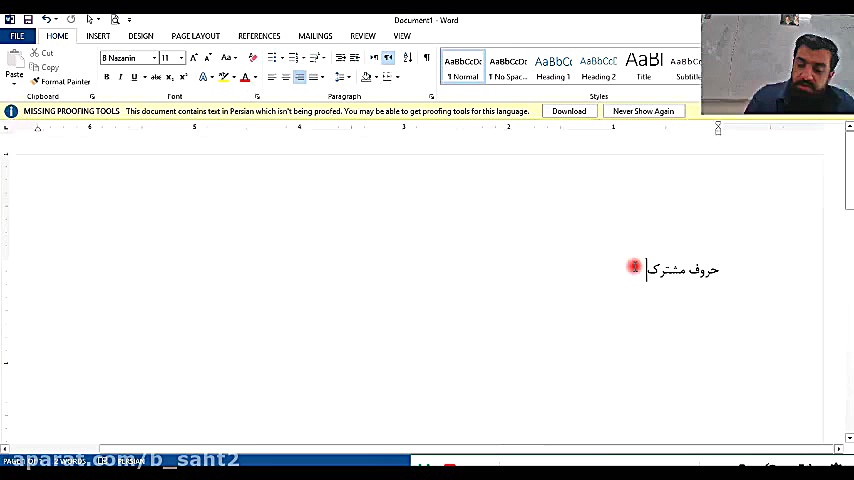The image size is (854, 480).
Task: Open the FILE tab
Action: pyautogui.click(x=17, y=36)
